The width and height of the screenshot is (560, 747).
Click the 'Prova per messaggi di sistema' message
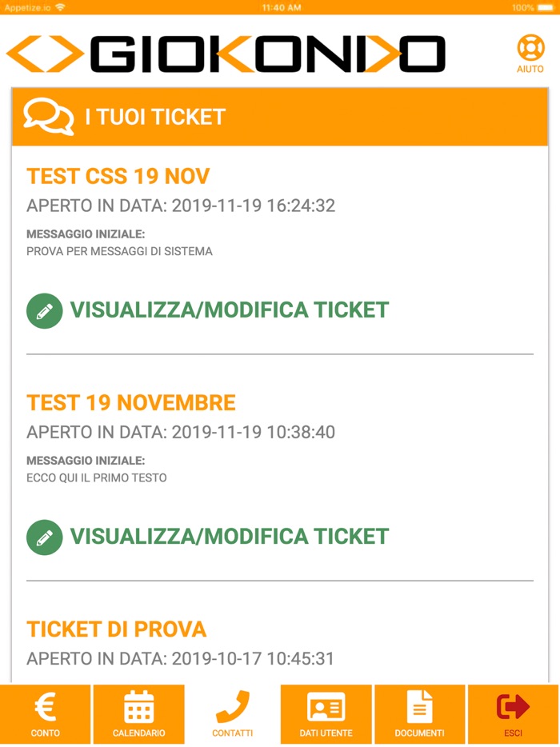119,251
